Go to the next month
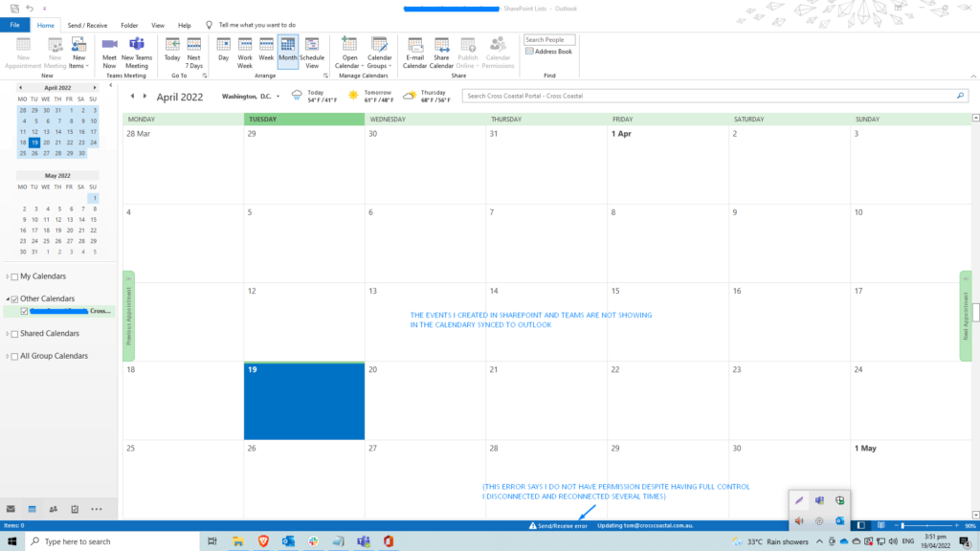This screenshot has height=551, width=980. point(145,97)
